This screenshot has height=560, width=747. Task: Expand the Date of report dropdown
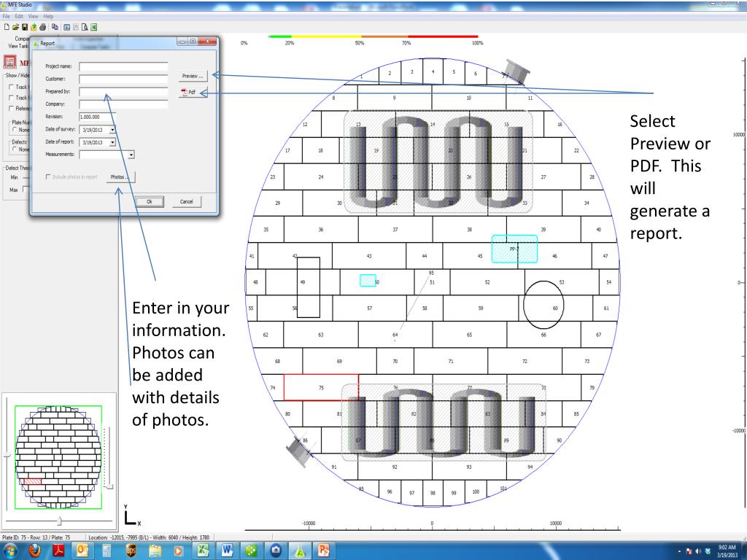pos(112,142)
